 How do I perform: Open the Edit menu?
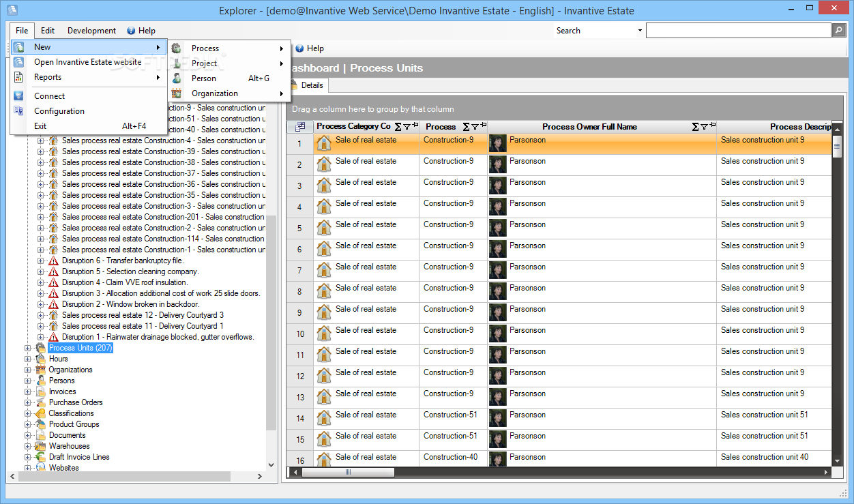48,31
